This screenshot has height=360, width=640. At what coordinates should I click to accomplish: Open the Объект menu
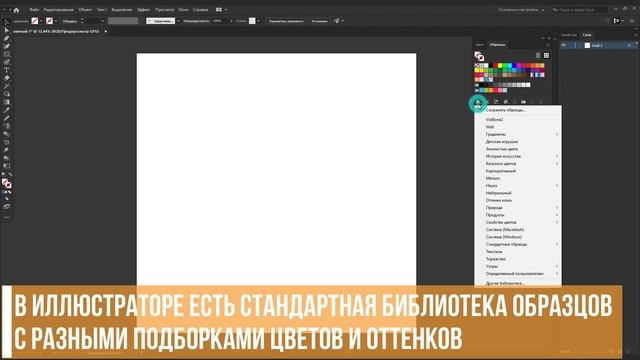point(85,10)
